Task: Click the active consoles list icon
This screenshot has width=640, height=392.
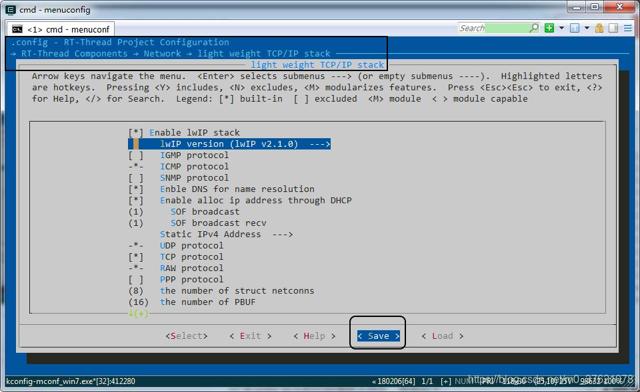Action: click(574, 28)
